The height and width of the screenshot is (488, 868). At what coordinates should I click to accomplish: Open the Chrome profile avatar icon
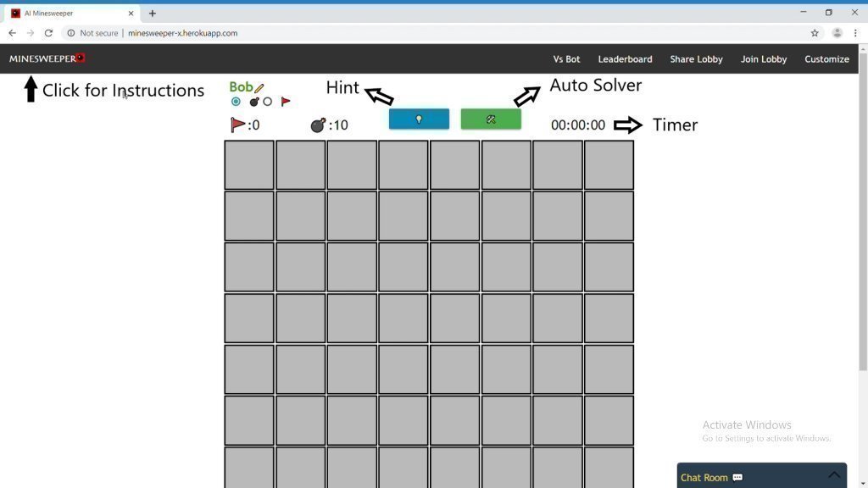pos(837,33)
